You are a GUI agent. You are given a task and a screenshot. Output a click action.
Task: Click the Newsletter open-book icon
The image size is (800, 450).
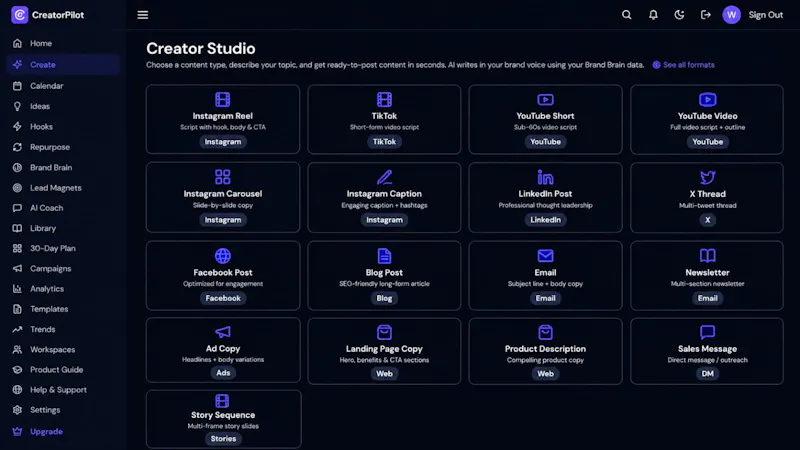click(707, 256)
